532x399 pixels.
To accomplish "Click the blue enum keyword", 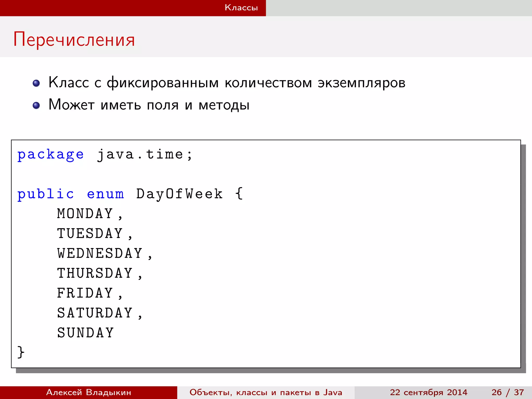I will (105, 194).
